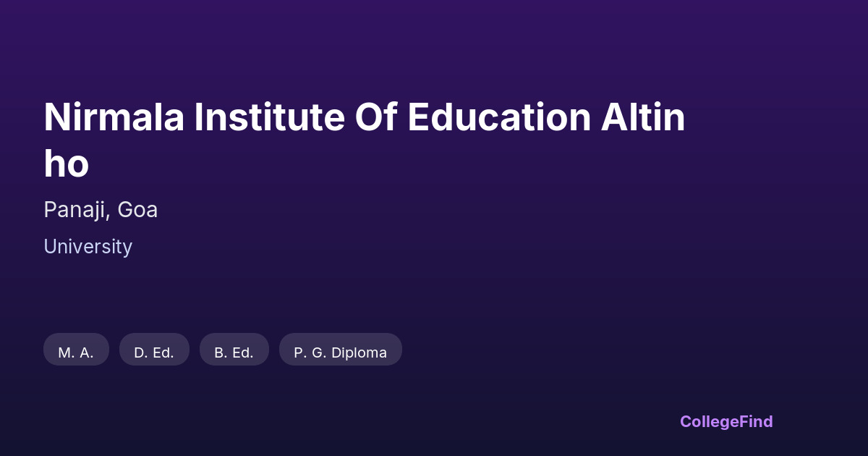The image size is (868, 456).
Task: Choose the P. G. Diploma tag
Action: pos(340,352)
